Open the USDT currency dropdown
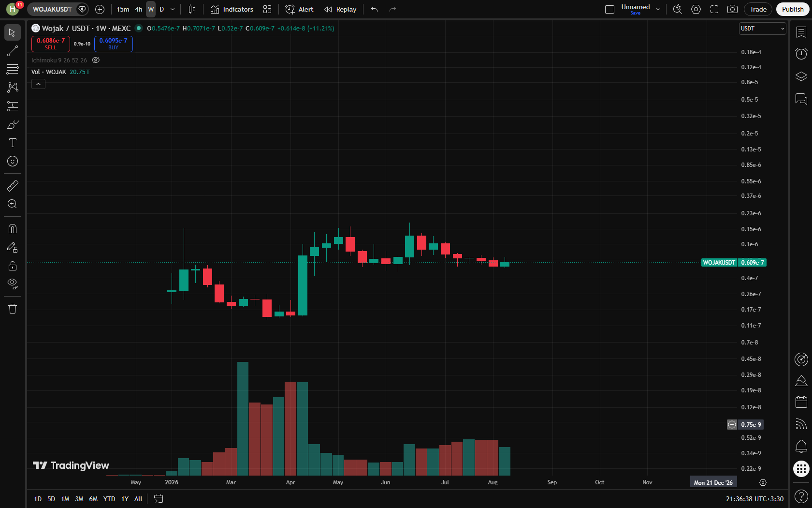812x508 pixels. pos(763,29)
